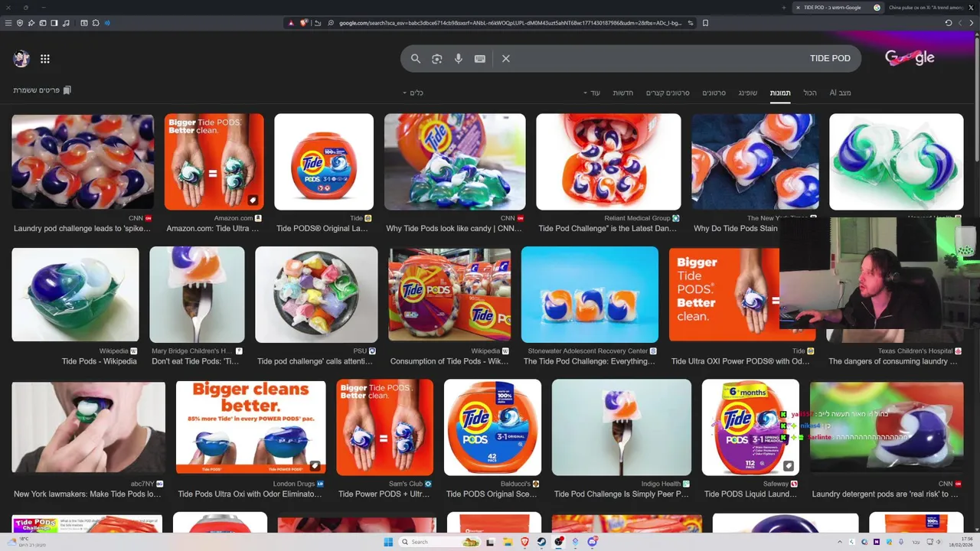Open the extensions puzzle icon
Viewport: 980px width, 551px height.
coord(96,23)
